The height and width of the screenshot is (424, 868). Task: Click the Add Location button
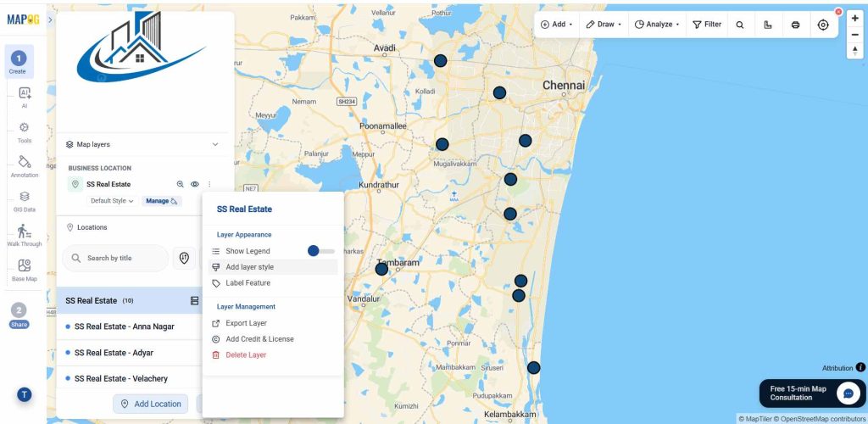coord(151,404)
